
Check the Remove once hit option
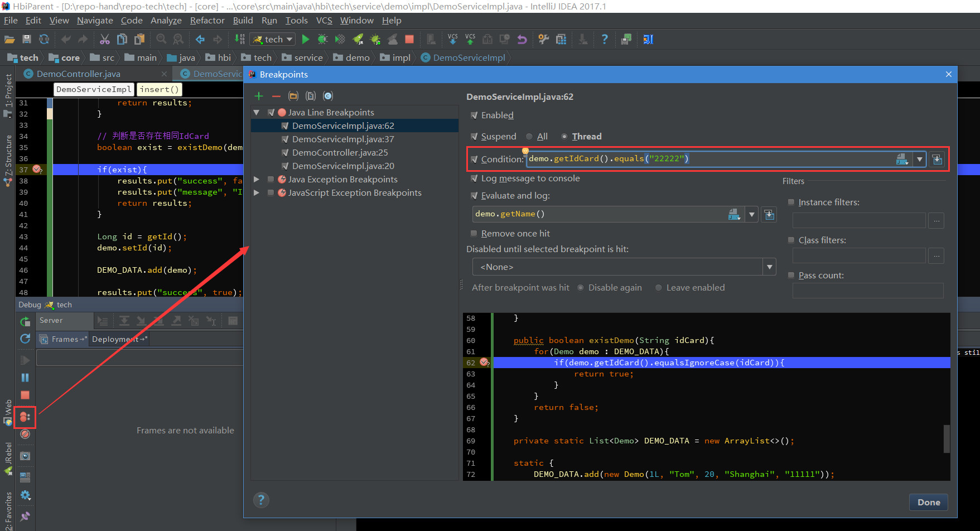(474, 234)
